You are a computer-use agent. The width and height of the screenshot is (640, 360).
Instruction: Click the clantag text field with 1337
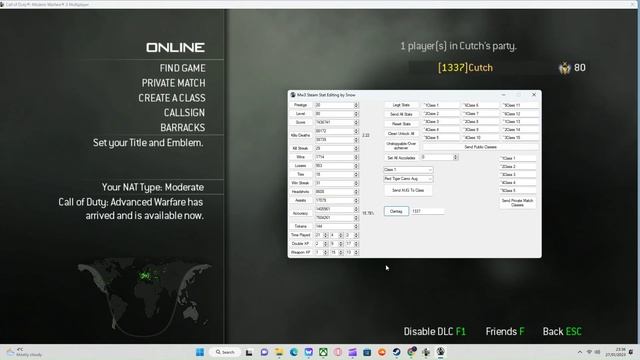coord(427,211)
